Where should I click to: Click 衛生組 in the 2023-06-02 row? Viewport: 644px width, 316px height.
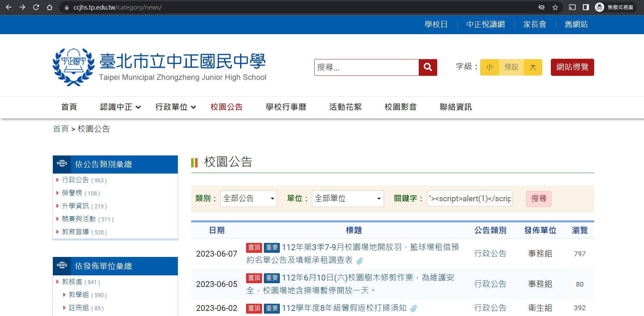click(540, 308)
